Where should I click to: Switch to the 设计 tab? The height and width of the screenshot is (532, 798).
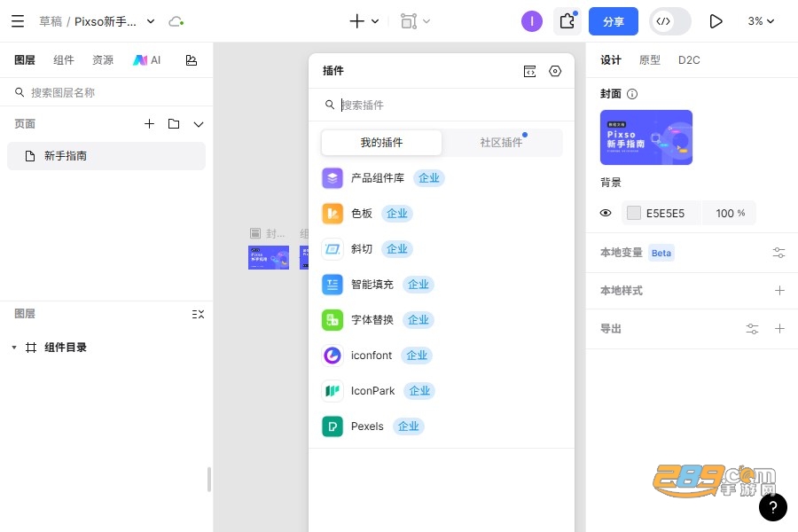point(611,60)
